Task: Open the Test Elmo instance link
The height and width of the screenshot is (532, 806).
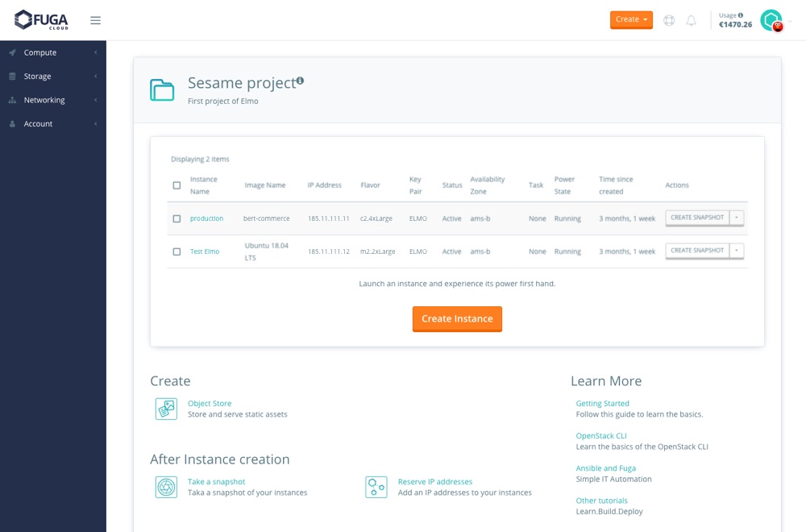Action: pyautogui.click(x=205, y=251)
